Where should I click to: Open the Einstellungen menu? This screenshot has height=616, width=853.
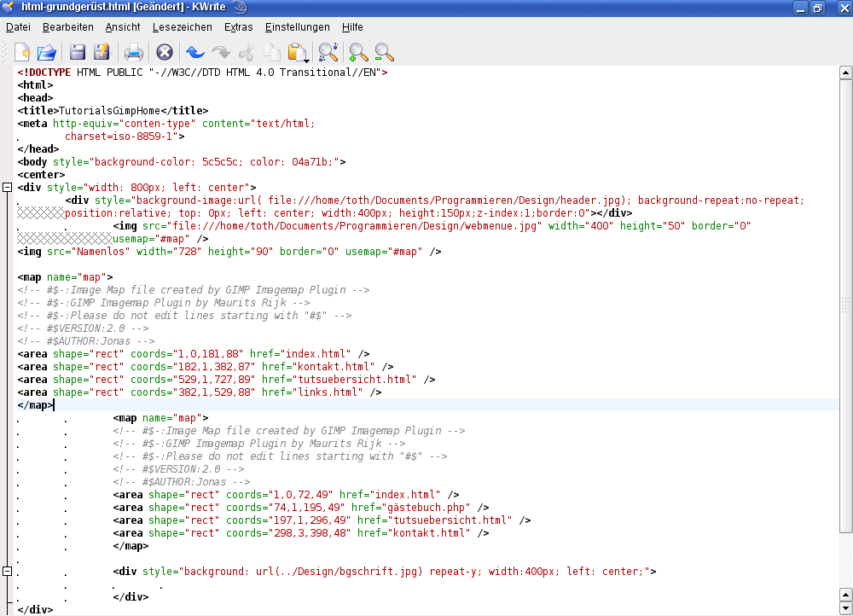298,27
